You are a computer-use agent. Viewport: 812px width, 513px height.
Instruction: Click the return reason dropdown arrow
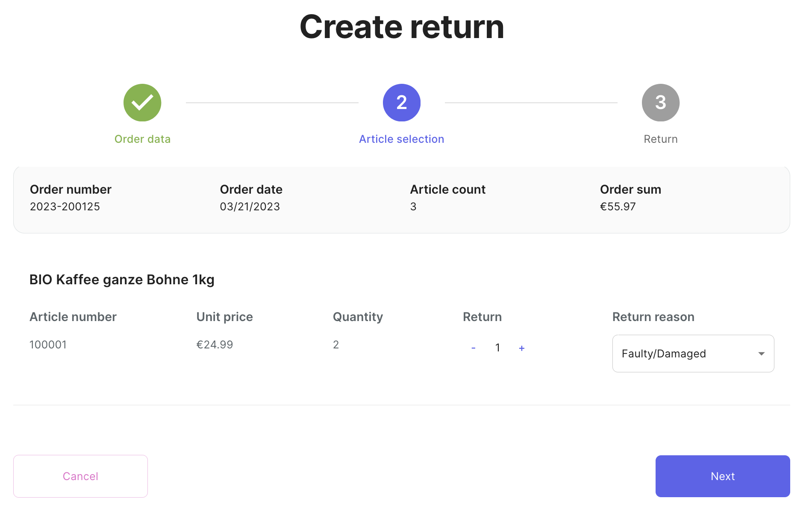(x=761, y=354)
